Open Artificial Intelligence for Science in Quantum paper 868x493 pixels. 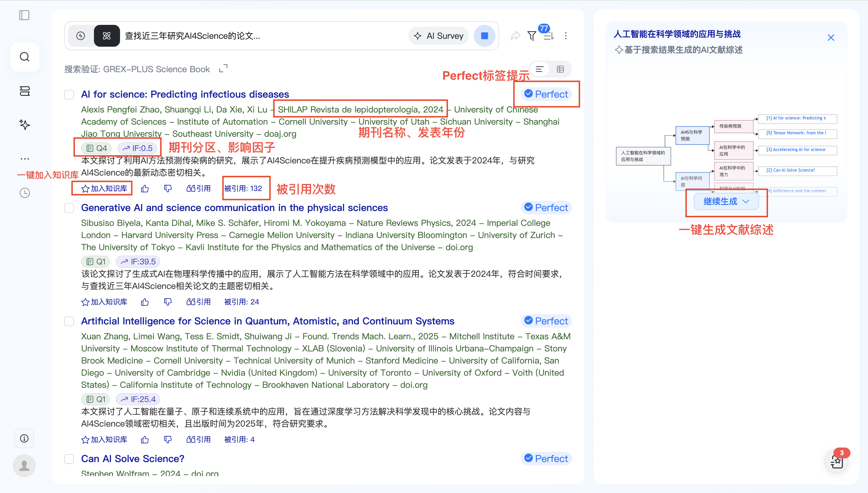tap(268, 321)
